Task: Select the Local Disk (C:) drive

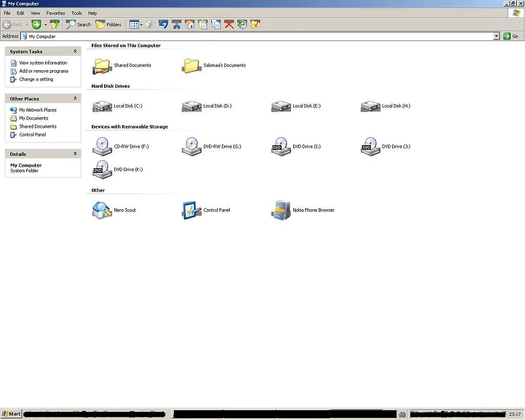Action: coord(102,106)
